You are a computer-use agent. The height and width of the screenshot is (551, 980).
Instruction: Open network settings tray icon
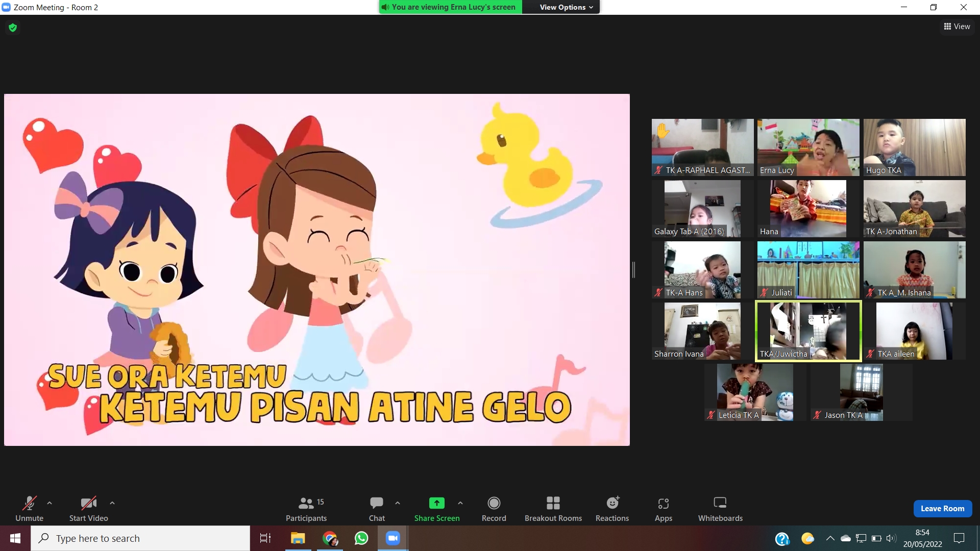point(861,538)
